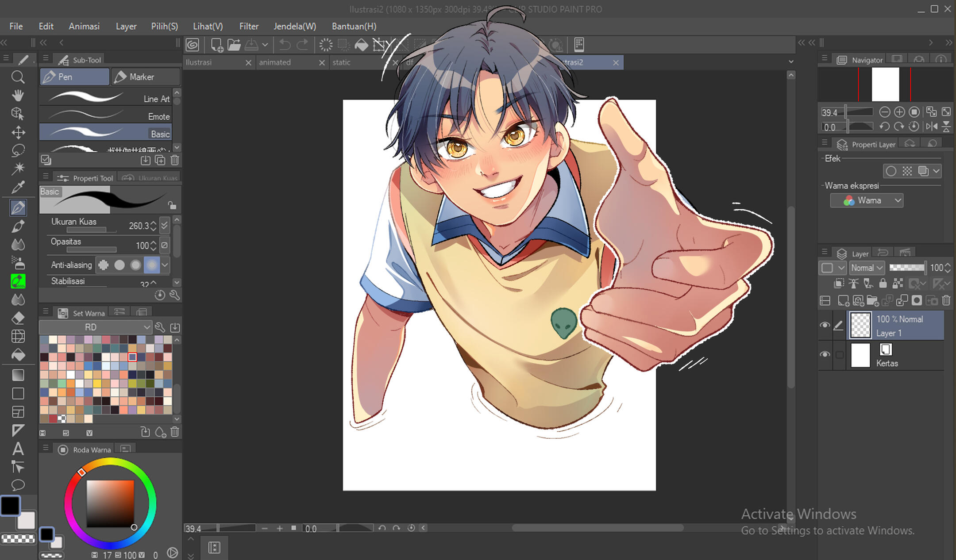
Task: Choose the Eyedropper tool
Action: (18, 187)
